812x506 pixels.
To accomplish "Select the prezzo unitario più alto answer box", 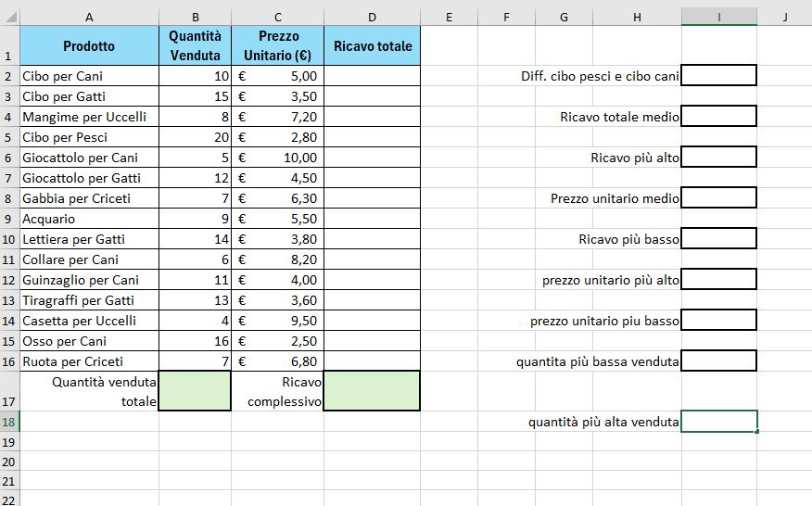I will point(718,280).
